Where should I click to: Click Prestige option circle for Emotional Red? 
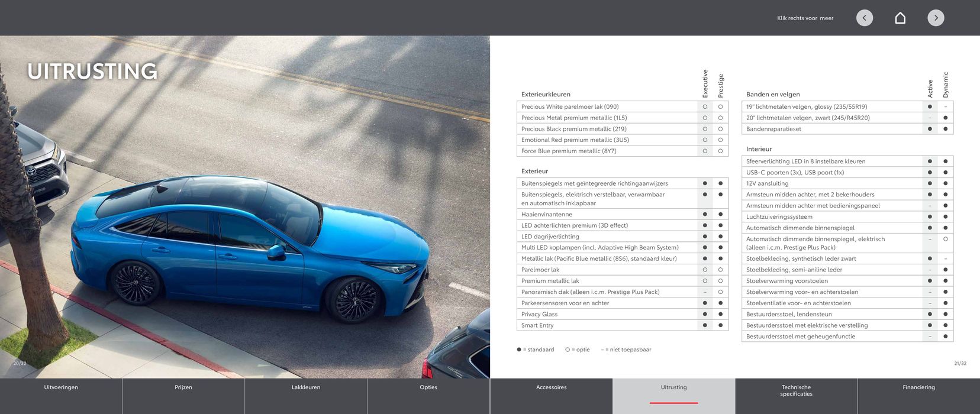point(720,140)
